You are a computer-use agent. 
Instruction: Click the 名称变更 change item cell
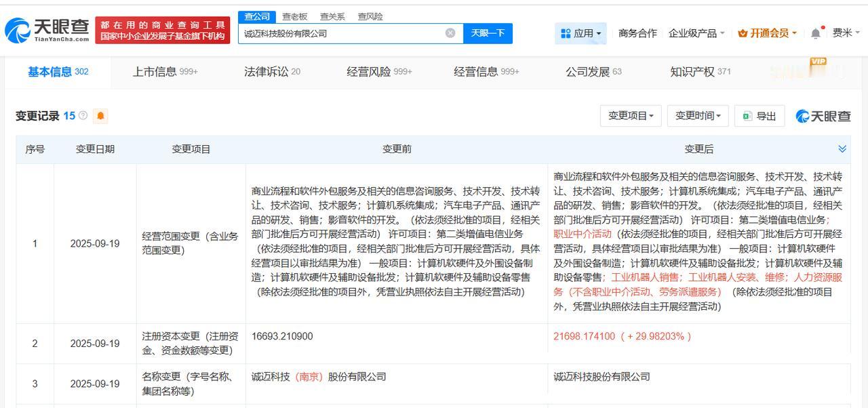[x=191, y=384]
